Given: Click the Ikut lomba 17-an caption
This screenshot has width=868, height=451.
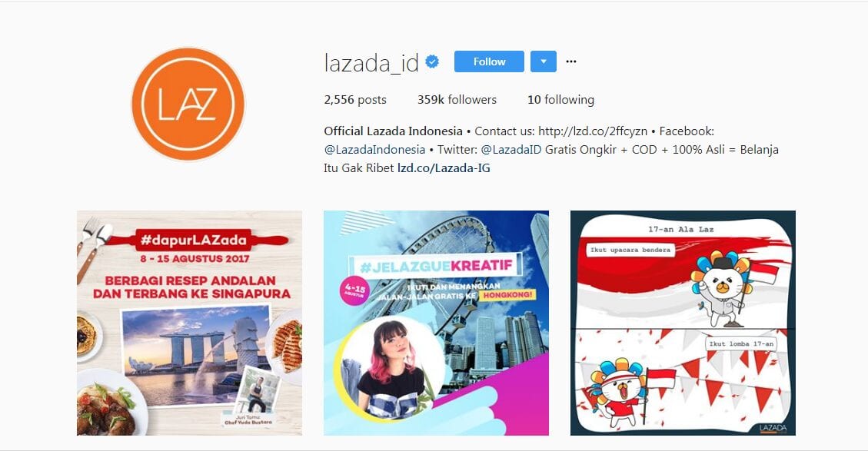Looking at the screenshot, I should pyautogui.click(x=741, y=343).
